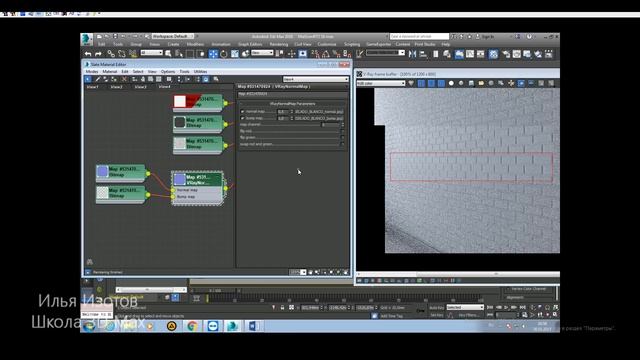This screenshot has width=640, height=360.
Task: Toggle second blue channel button in V-Ray buffer
Action: (431, 83)
